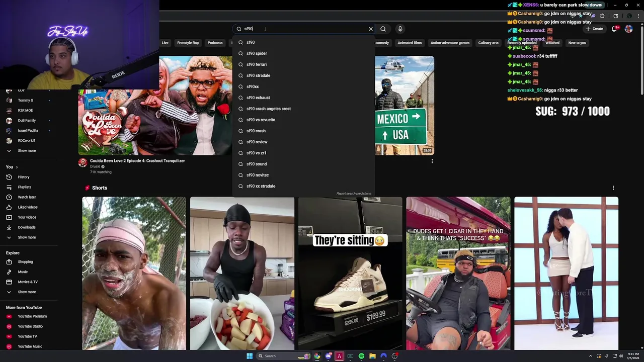This screenshot has width=644, height=362.
Task: Expand Show more under Movies & TV
Action: 29,292
